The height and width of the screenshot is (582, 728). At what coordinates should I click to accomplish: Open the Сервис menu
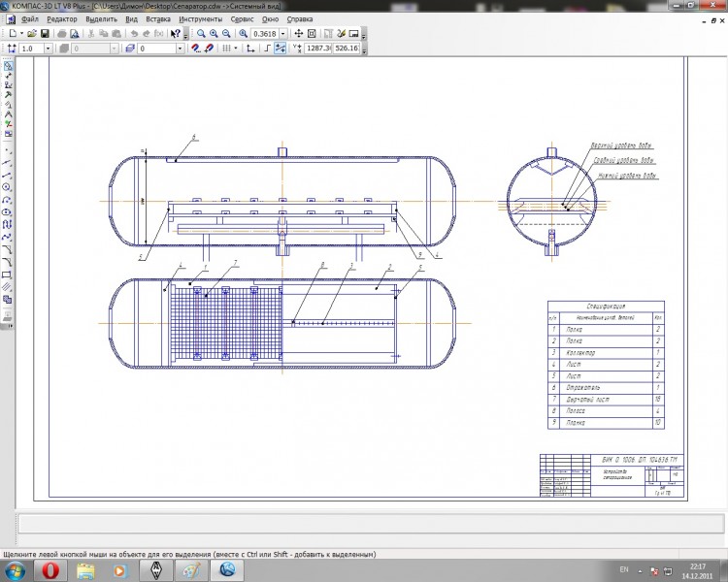[x=242, y=19]
